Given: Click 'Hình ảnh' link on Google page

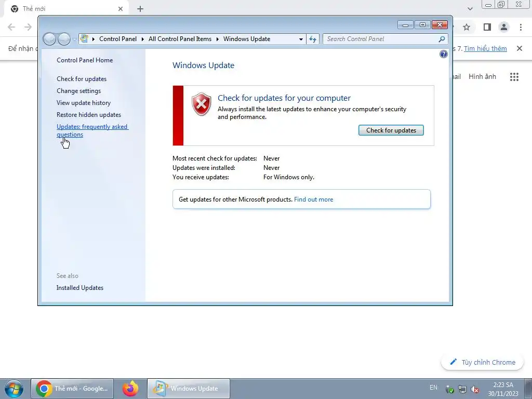Looking at the screenshot, I should click(x=482, y=77).
